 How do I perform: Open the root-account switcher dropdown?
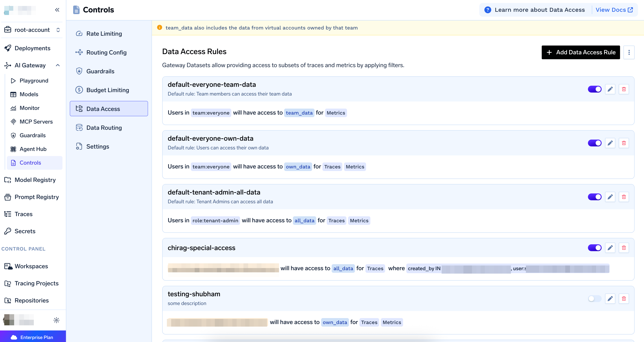33,30
